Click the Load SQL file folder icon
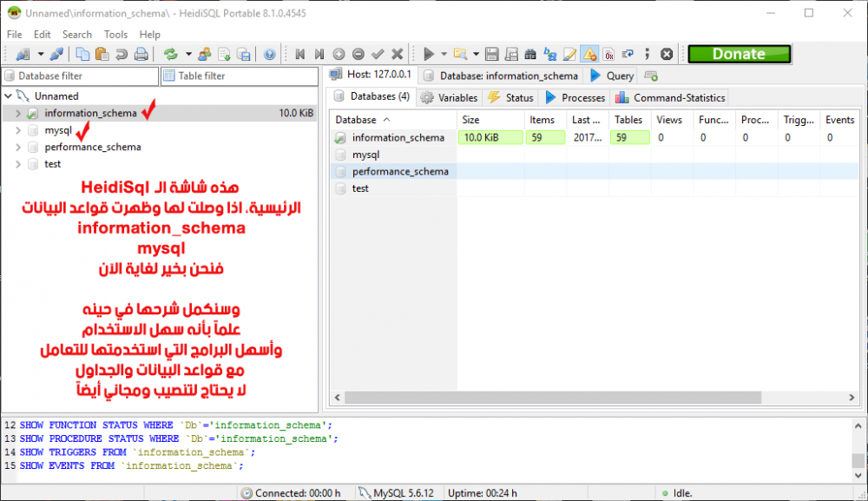 [460, 54]
